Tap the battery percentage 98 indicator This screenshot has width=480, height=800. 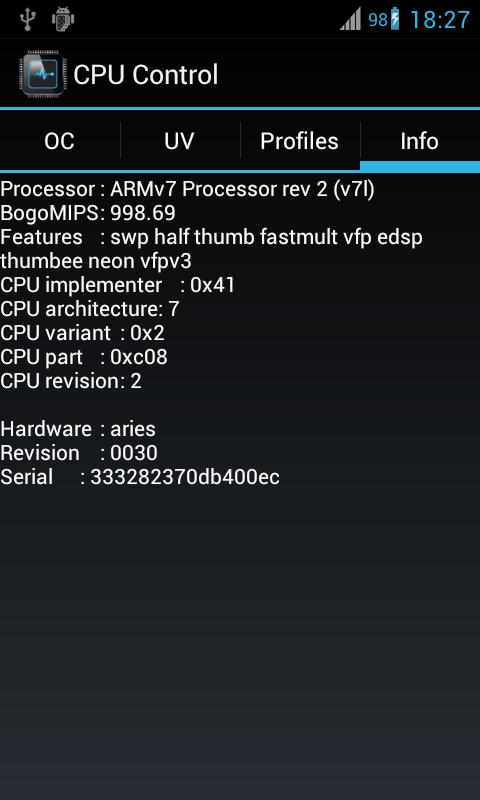[x=378, y=20]
